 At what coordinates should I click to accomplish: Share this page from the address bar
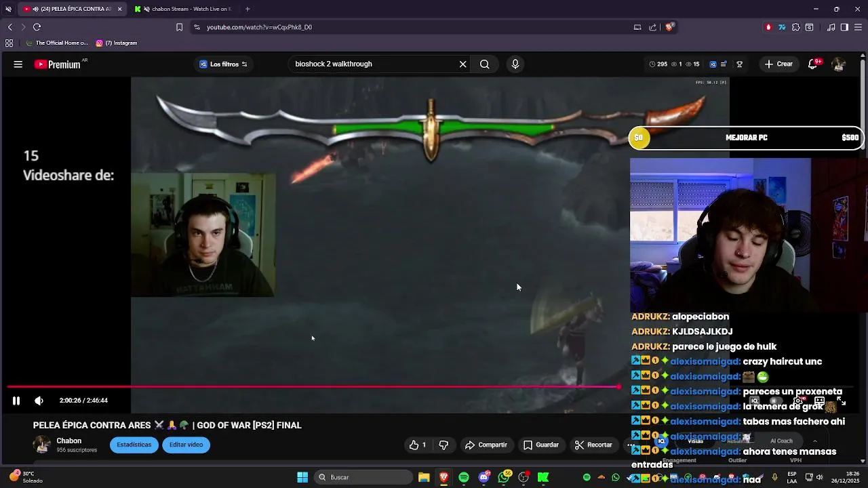click(x=652, y=27)
